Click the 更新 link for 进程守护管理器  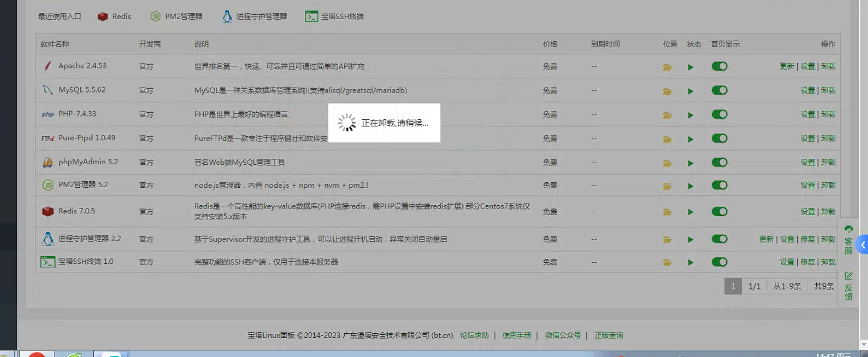click(766, 239)
